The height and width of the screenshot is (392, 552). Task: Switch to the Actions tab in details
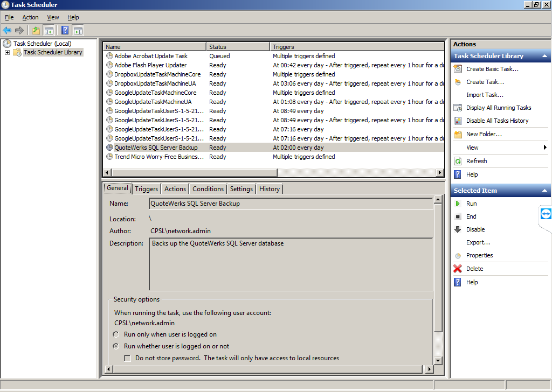tap(175, 189)
